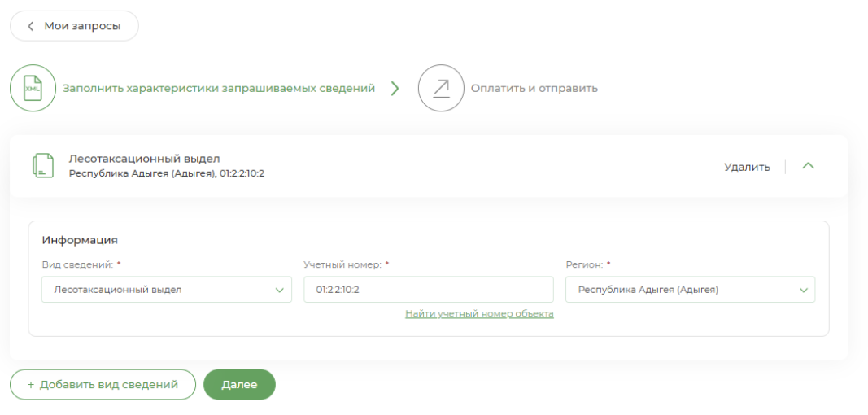This screenshot has width=868, height=415.
Task: Click the Учетный номер input field
Action: [x=429, y=289]
